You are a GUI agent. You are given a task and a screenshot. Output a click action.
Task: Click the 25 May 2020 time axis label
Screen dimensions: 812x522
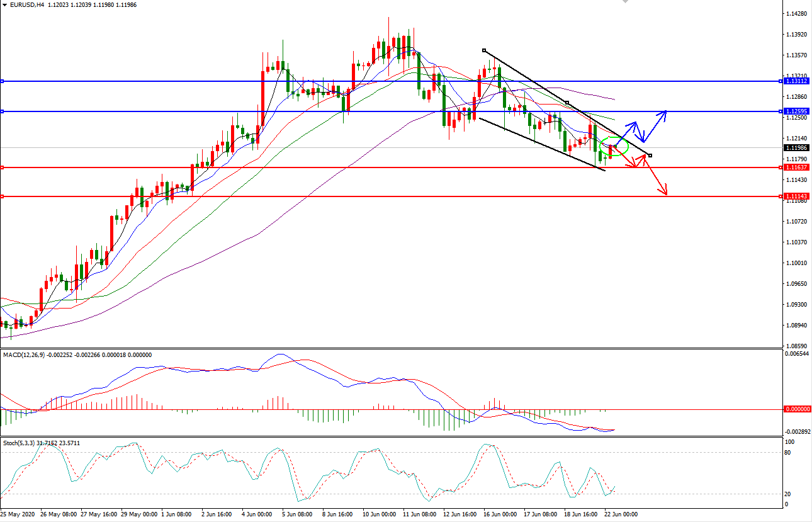click(x=18, y=514)
